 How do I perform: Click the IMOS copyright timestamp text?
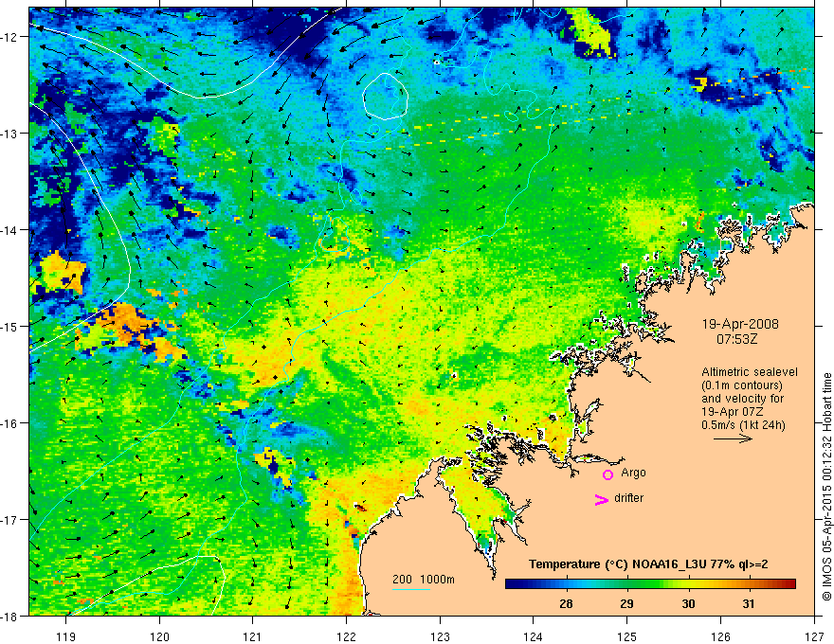click(x=826, y=487)
